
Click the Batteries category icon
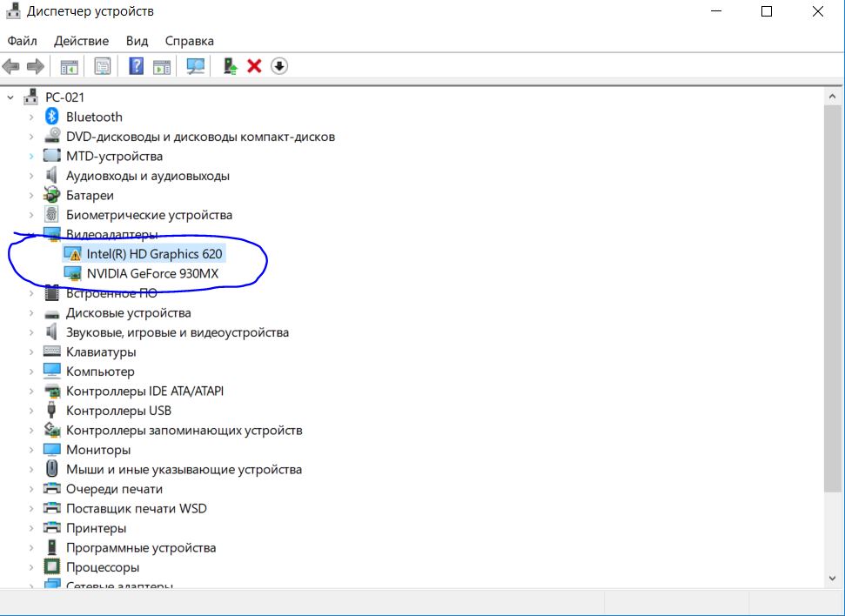(51, 195)
